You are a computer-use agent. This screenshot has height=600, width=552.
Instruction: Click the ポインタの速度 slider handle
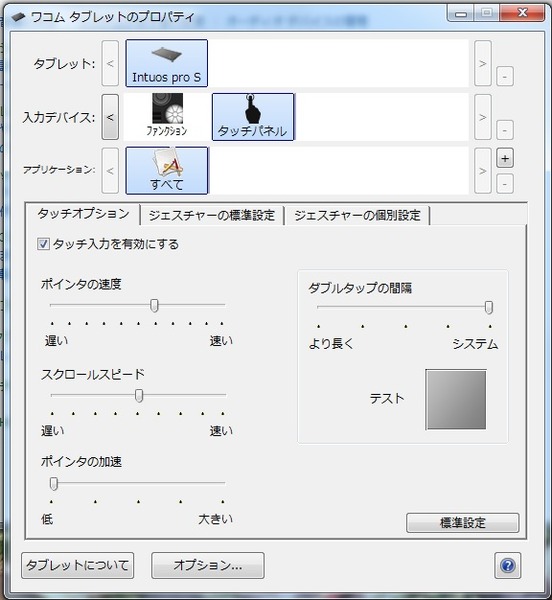click(154, 305)
